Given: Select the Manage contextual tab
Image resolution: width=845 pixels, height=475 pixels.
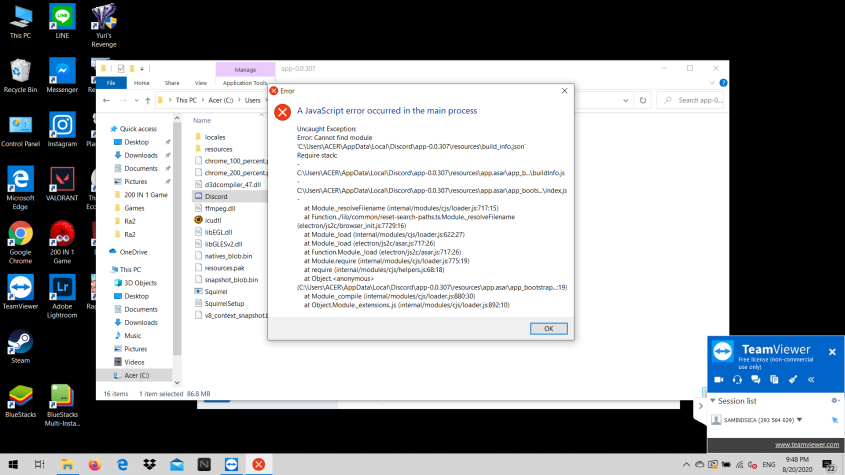Looking at the screenshot, I should tap(245, 70).
